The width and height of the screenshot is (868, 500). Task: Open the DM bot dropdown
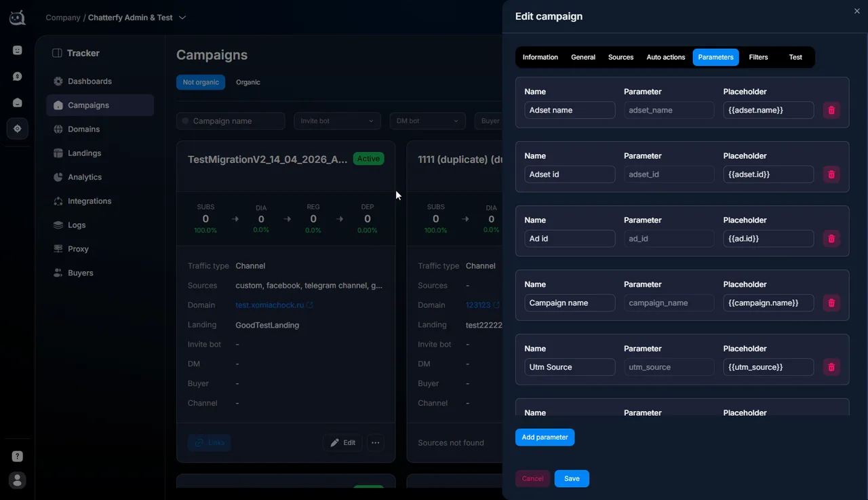427,121
